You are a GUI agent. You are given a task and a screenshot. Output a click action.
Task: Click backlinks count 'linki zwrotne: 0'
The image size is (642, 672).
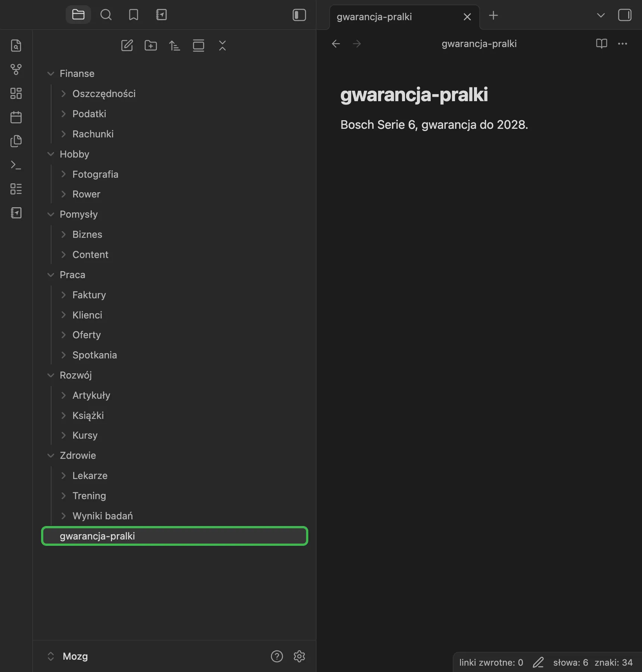491,662
